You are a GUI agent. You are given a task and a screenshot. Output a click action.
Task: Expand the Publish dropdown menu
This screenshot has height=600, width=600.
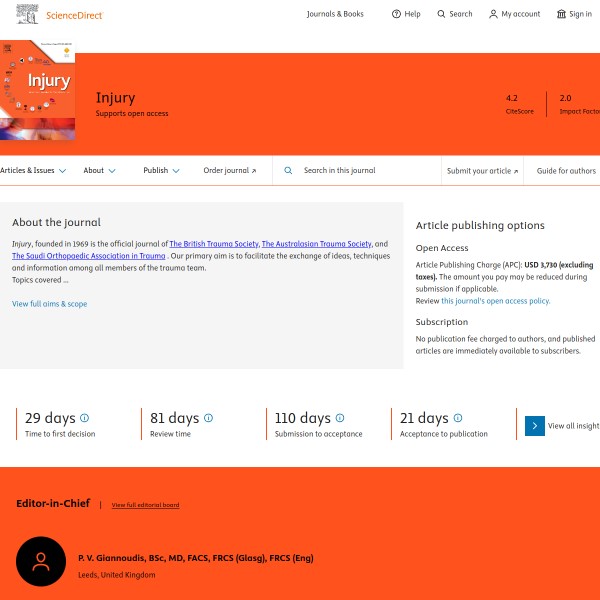click(161, 171)
